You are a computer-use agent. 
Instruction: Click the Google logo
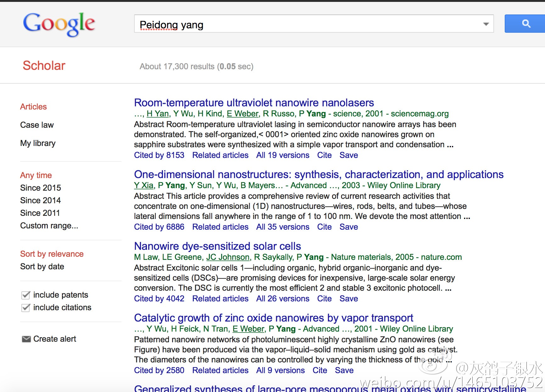click(59, 24)
